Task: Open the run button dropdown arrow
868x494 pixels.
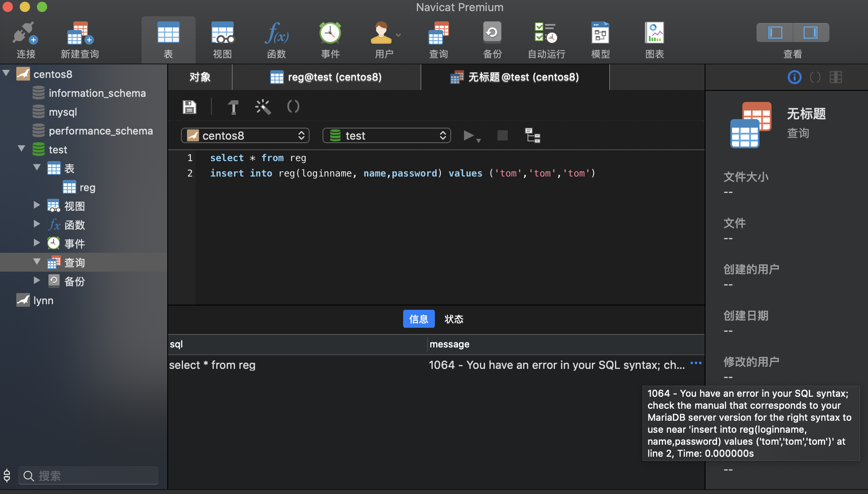Action: pyautogui.click(x=479, y=141)
